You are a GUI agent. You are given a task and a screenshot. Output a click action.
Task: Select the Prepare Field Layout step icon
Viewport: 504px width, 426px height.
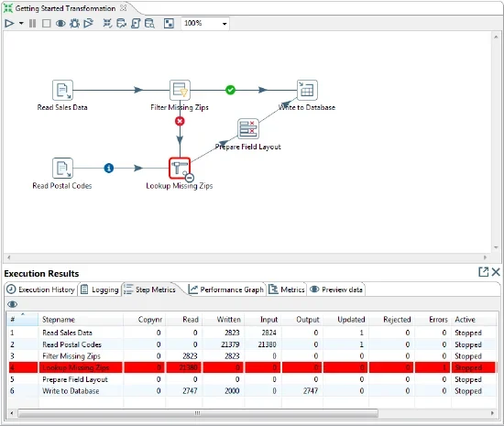click(247, 129)
